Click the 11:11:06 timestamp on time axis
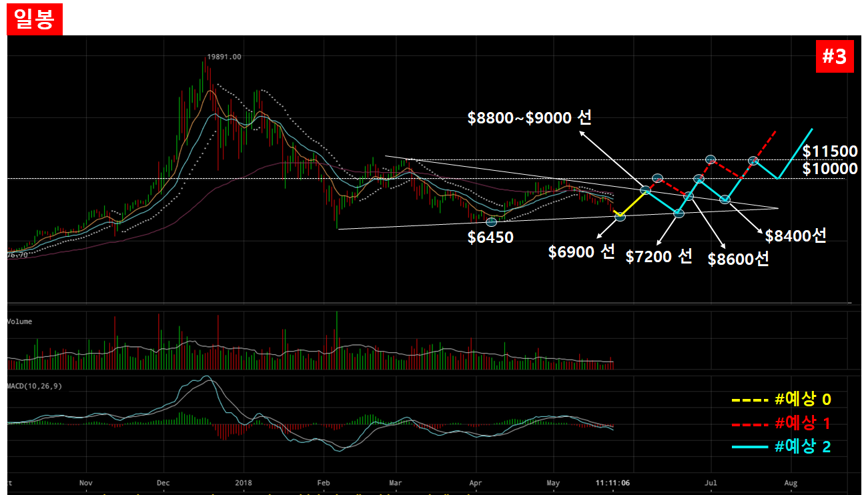 click(x=614, y=482)
